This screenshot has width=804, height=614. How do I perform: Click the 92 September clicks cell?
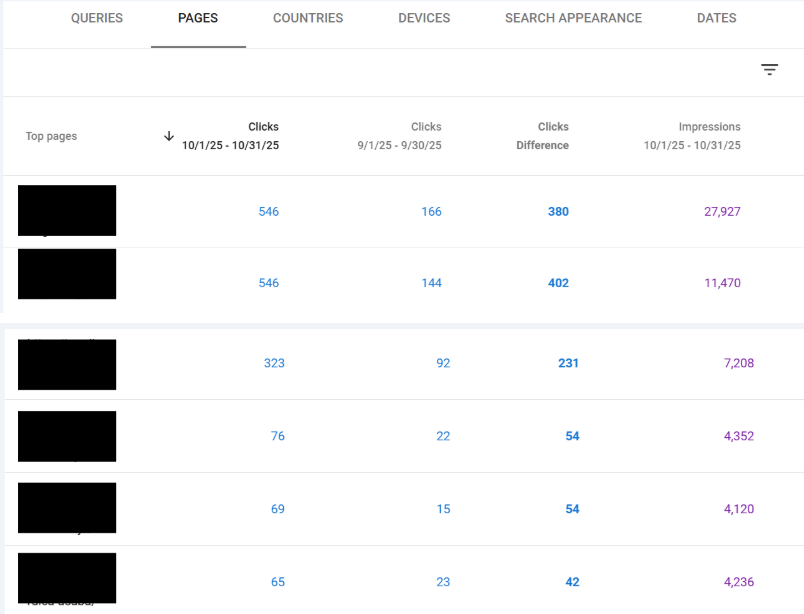tap(443, 363)
